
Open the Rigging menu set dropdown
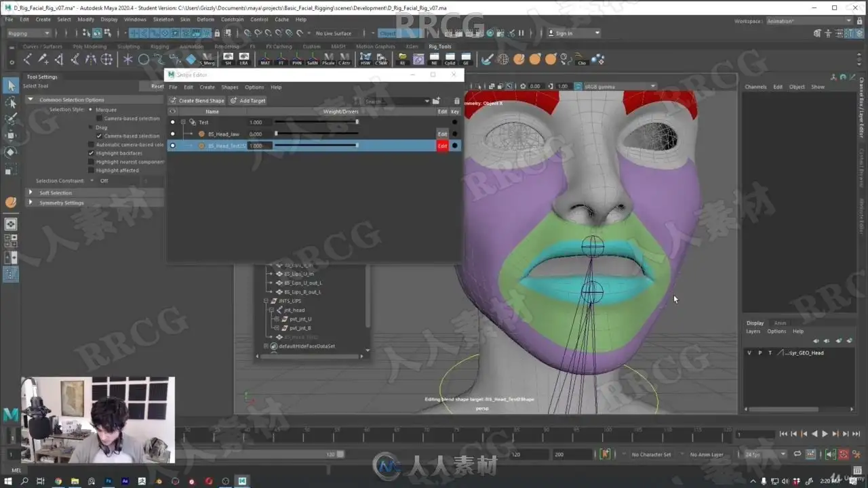28,33
